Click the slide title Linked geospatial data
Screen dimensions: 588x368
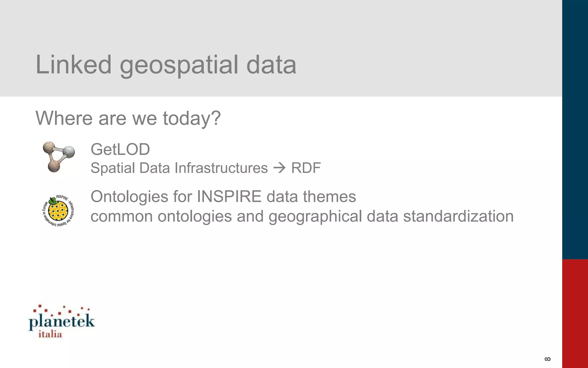point(166,65)
